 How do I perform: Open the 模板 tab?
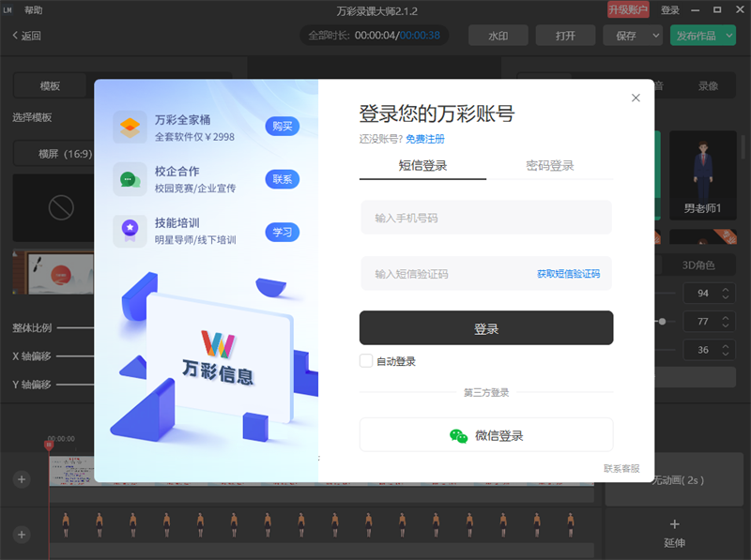tap(50, 85)
